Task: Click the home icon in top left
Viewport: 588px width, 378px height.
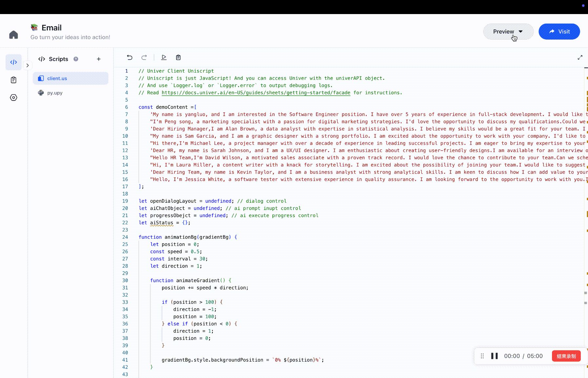Action: pyautogui.click(x=13, y=34)
